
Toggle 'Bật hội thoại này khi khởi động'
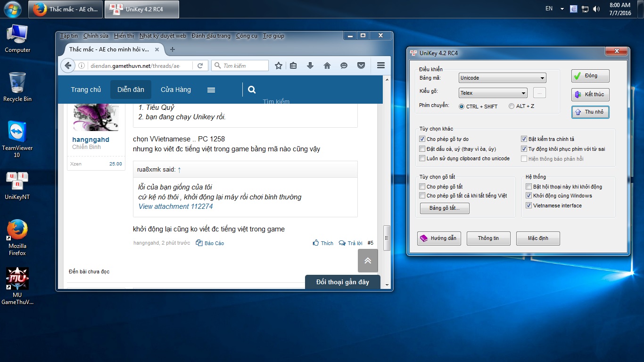(x=529, y=187)
